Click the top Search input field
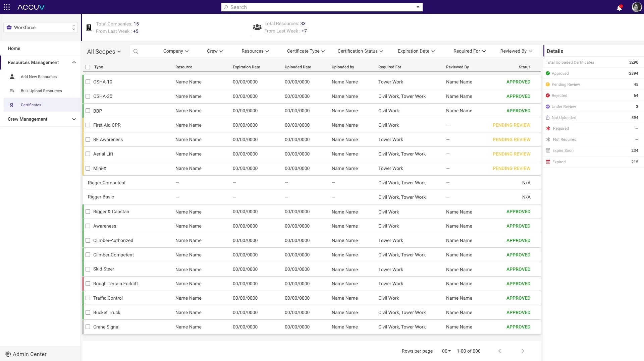 click(322, 7)
